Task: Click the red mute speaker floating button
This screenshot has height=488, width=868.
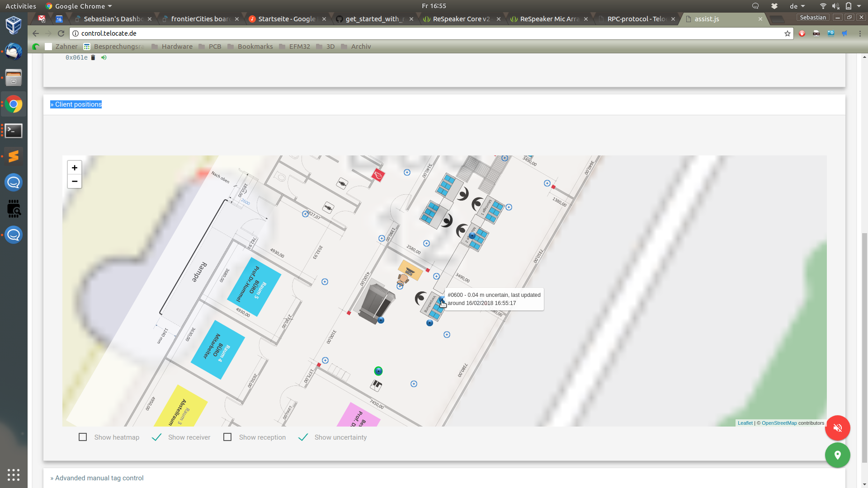Action: tap(837, 428)
